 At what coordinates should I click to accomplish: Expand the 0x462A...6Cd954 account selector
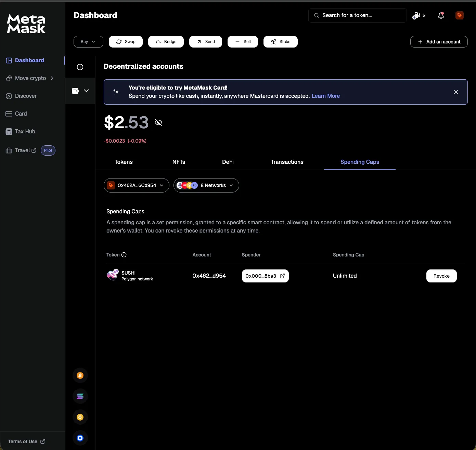pyautogui.click(x=136, y=185)
